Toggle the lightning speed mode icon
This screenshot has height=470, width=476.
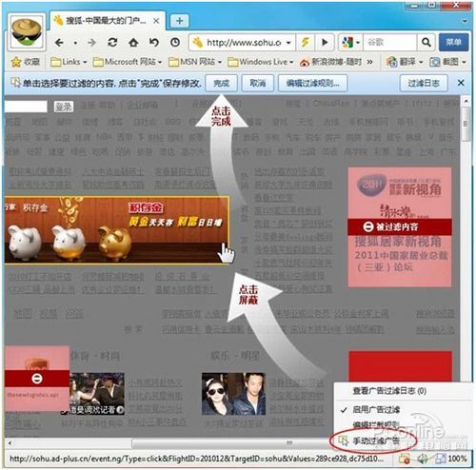pyautogui.click(x=305, y=42)
